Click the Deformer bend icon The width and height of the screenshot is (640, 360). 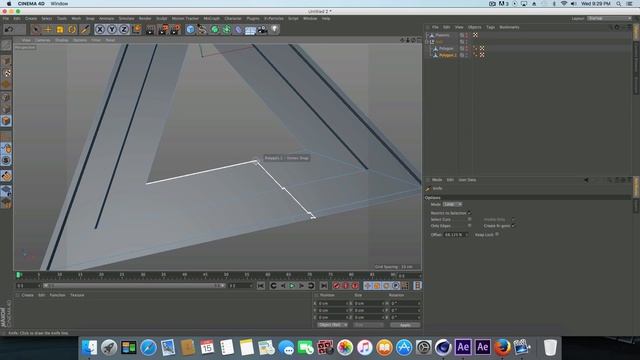[238, 29]
